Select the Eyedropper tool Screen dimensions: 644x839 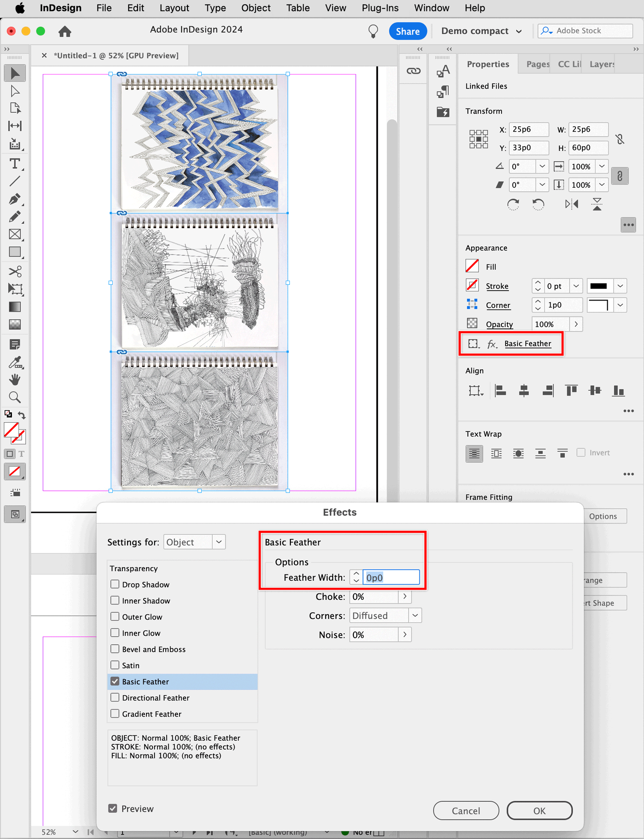[15, 362]
